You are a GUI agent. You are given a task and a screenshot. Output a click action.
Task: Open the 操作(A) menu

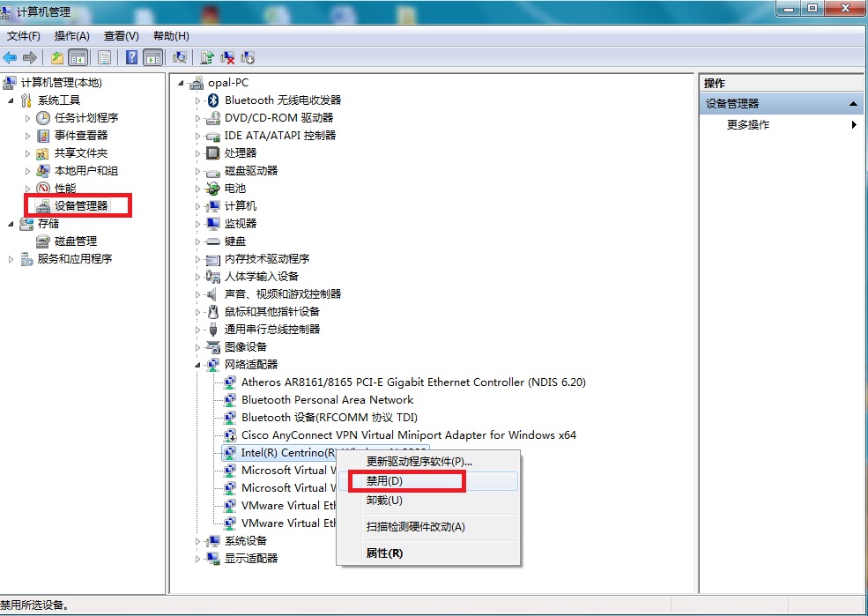click(x=71, y=36)
